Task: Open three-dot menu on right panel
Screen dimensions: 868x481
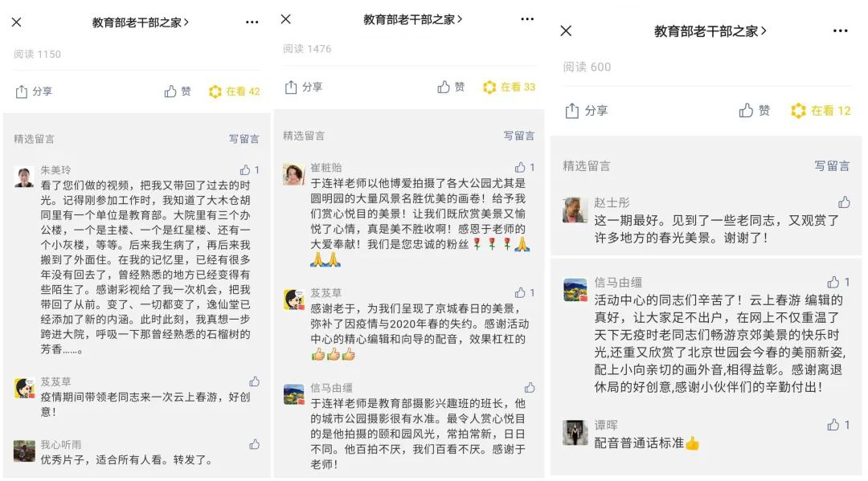Action: [841, 31]
